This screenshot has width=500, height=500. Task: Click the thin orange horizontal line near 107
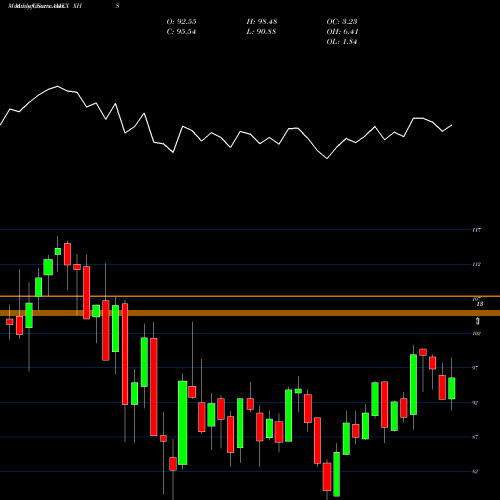tap(250, 296)
